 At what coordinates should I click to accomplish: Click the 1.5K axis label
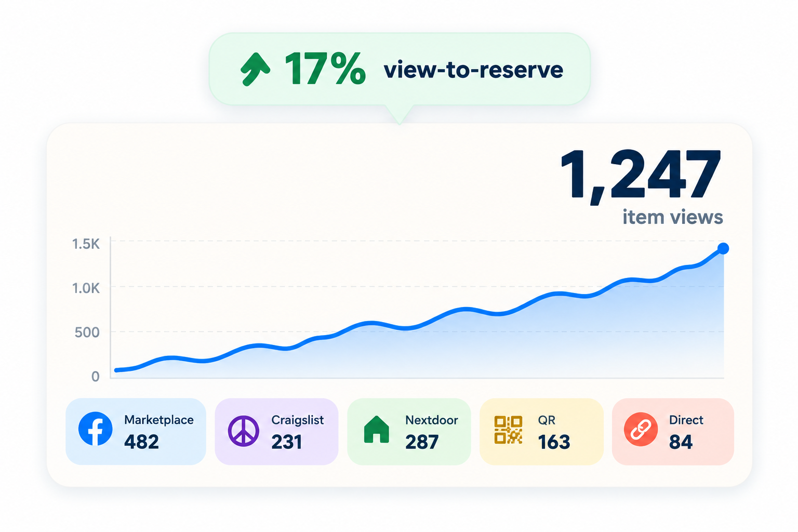point(86,244)
